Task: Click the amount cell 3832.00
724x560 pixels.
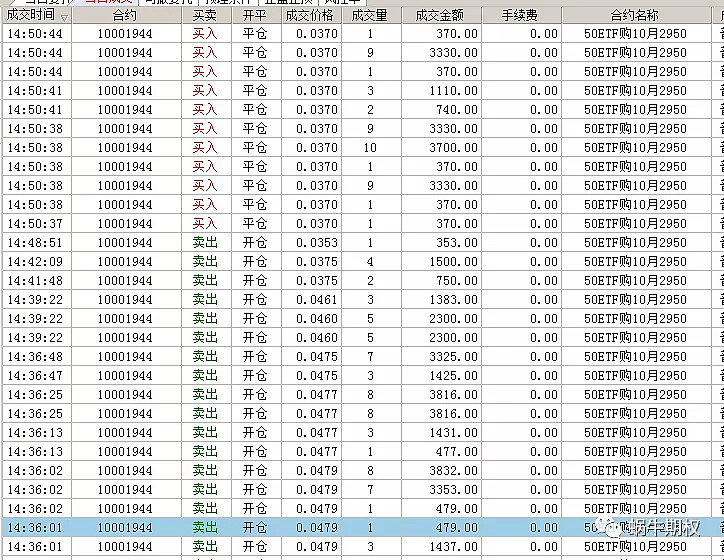Action: click(x=453, y=471)
